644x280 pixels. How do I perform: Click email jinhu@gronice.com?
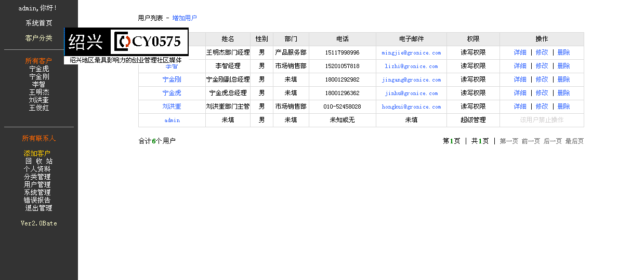click(x=411, y=93)
